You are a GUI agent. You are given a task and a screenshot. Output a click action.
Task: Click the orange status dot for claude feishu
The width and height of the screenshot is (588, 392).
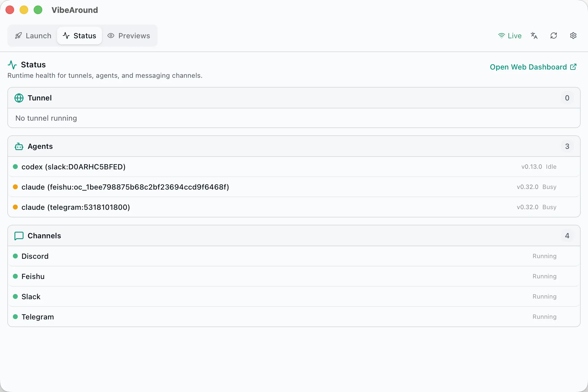[15, 187]
